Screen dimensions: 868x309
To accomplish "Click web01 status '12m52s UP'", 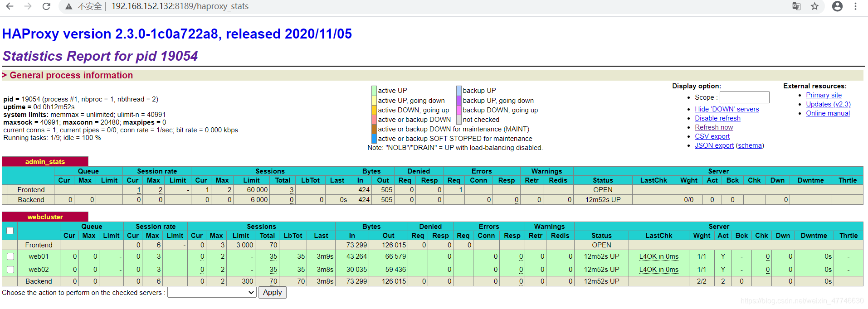I will [601, 256].
